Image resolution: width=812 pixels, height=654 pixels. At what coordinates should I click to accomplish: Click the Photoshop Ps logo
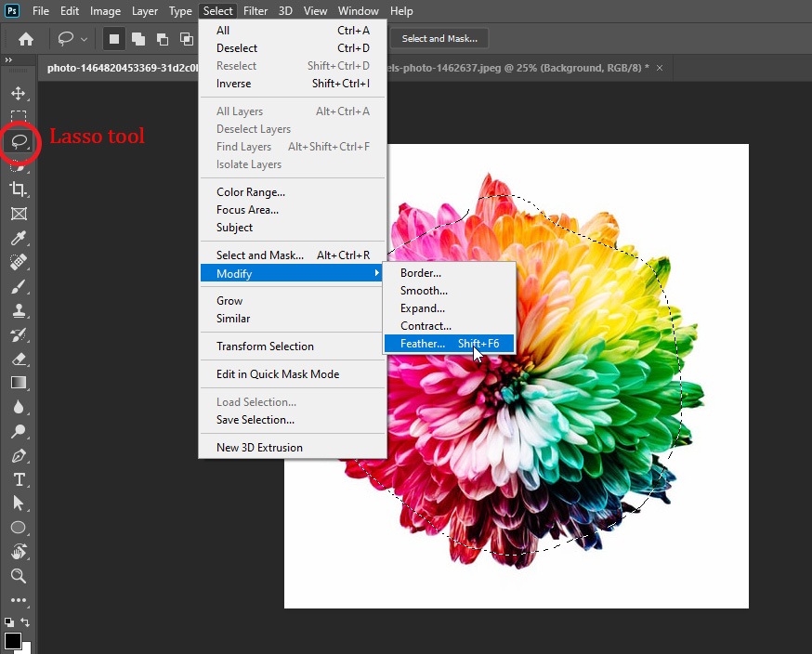(x=12, y=10)
